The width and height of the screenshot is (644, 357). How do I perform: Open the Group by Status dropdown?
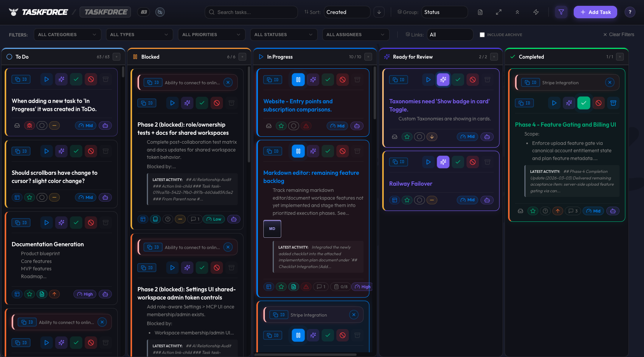[444, 12]
